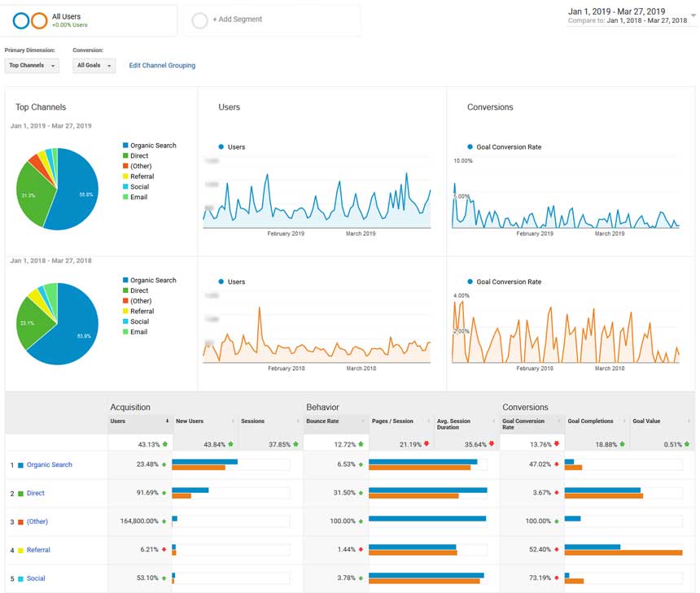This screenshot has height=593, width=700.
Task: Open the Organic Search channel link
Action: 50,465
